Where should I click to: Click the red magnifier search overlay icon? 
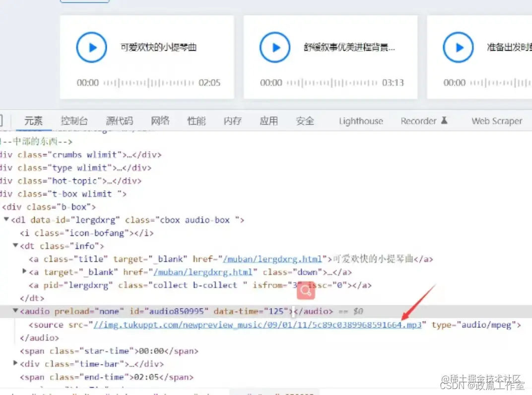coord(306,291)
